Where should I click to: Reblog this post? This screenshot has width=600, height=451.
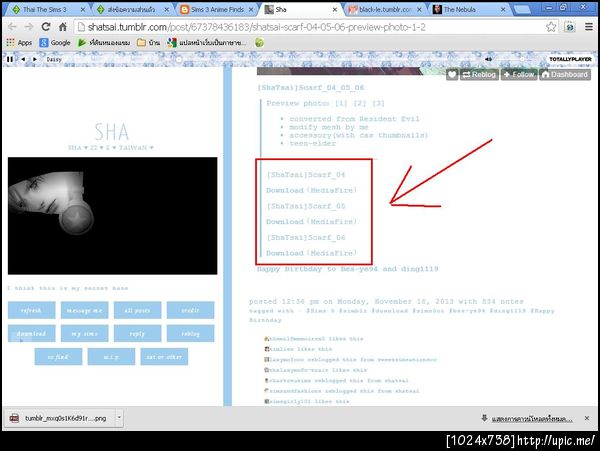click(x=479, y=75)
